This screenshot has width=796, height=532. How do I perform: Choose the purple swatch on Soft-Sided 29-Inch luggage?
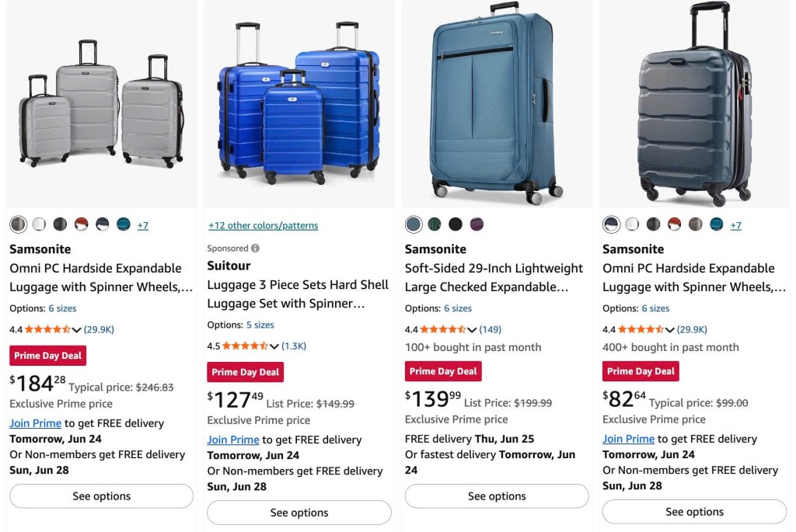click(477, 224)
